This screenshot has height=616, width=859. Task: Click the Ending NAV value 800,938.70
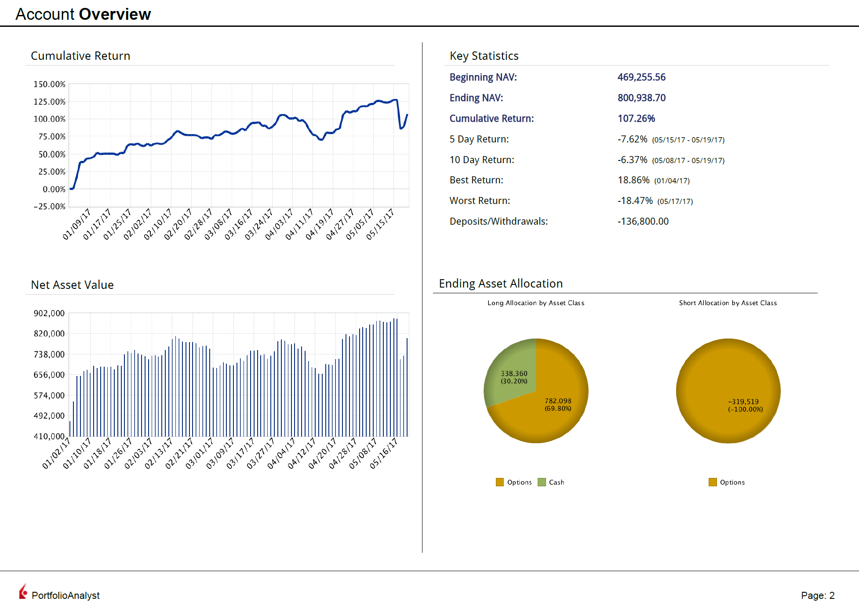point(641,98)
